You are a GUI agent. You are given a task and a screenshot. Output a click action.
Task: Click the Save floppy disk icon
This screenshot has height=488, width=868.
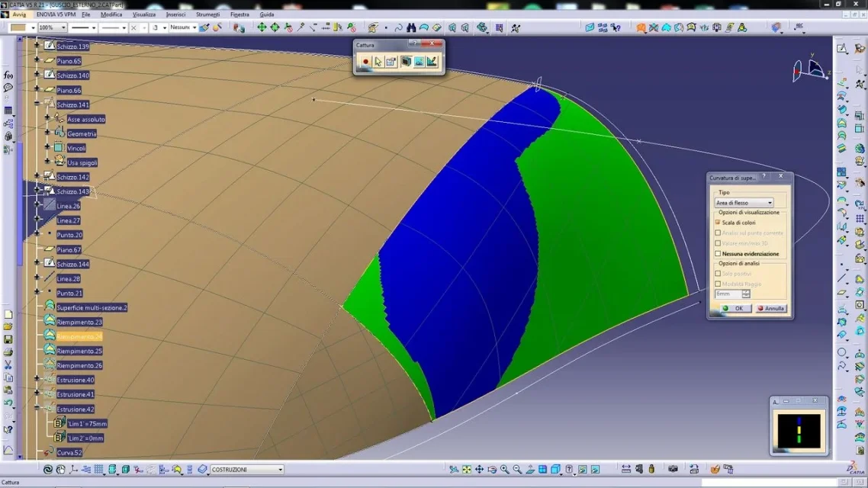coord(8,339)
